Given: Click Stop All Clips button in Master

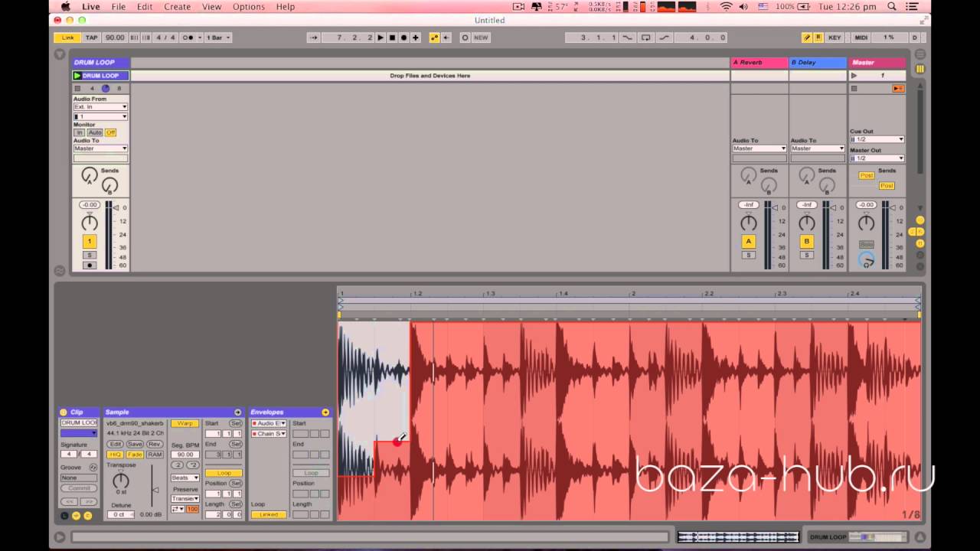Looking at the screenshot, I should coord(854,89).
